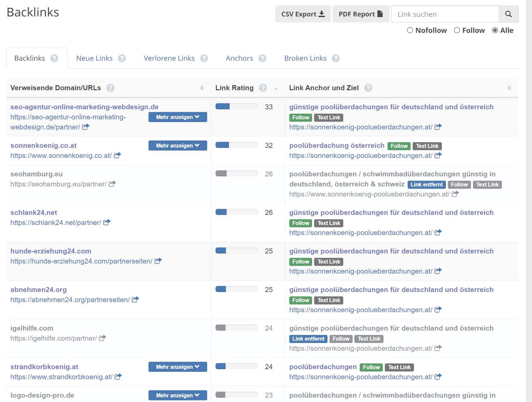The height and width of the screenshot is (402, 532).
Task: Open target external icon in seo-agentur row
Action: 438,127
